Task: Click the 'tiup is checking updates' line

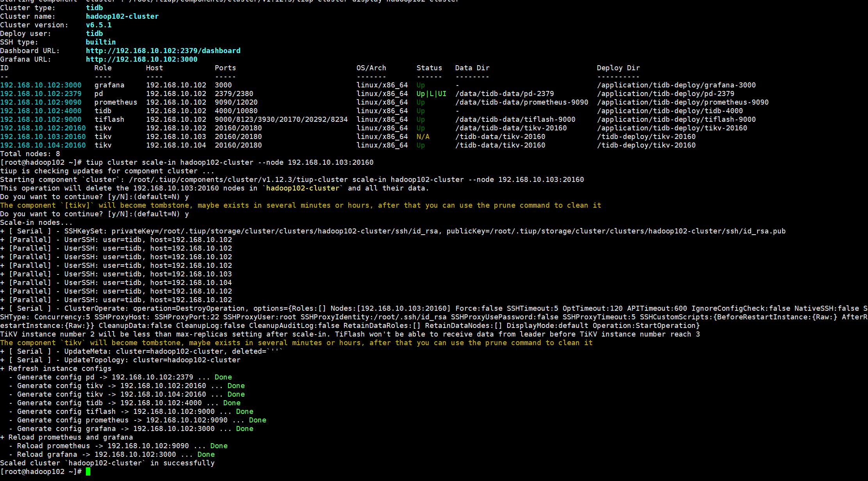Action: click(107, 171)
